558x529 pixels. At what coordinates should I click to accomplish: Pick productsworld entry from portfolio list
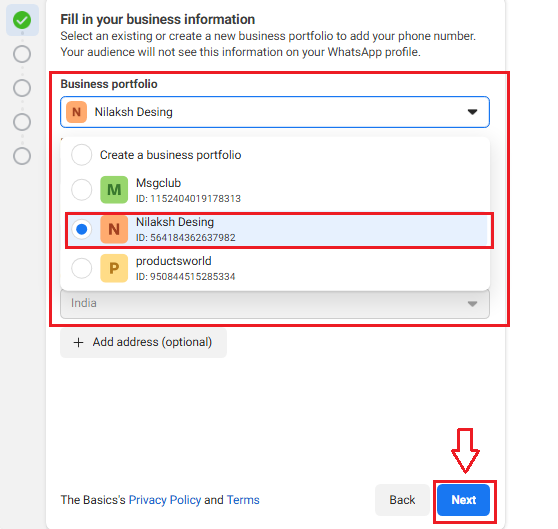(x=275, y=268)
